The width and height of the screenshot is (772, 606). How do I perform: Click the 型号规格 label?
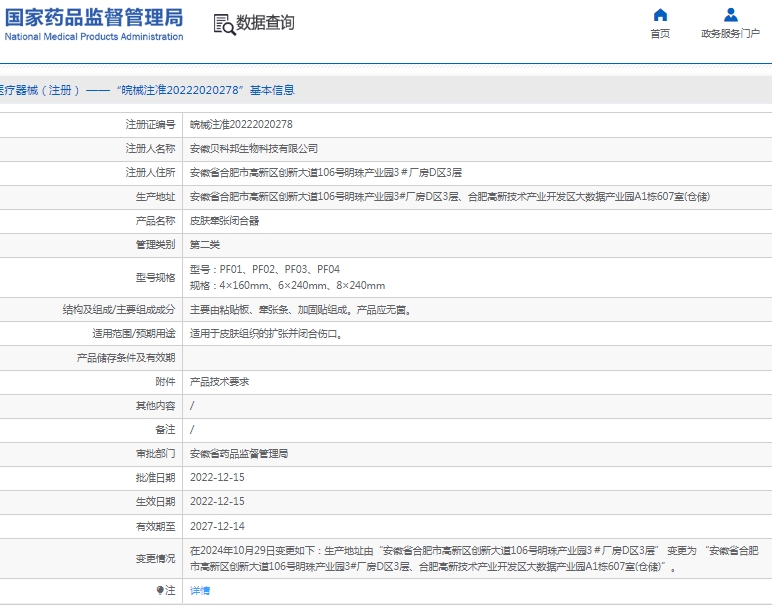[156, 278]
